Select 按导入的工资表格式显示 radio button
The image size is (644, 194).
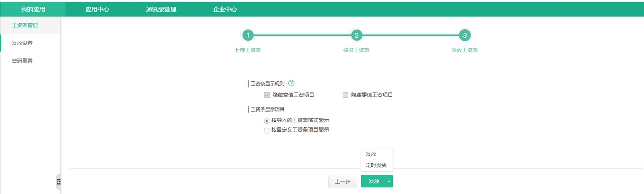click(267, 121)
